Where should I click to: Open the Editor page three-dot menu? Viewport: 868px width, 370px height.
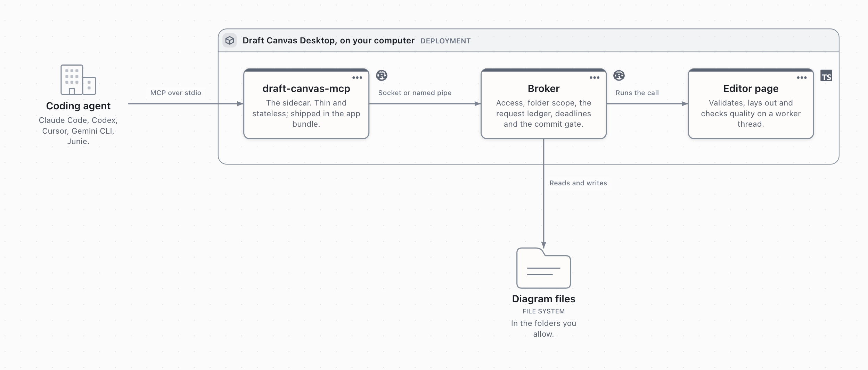coord(802,78)
